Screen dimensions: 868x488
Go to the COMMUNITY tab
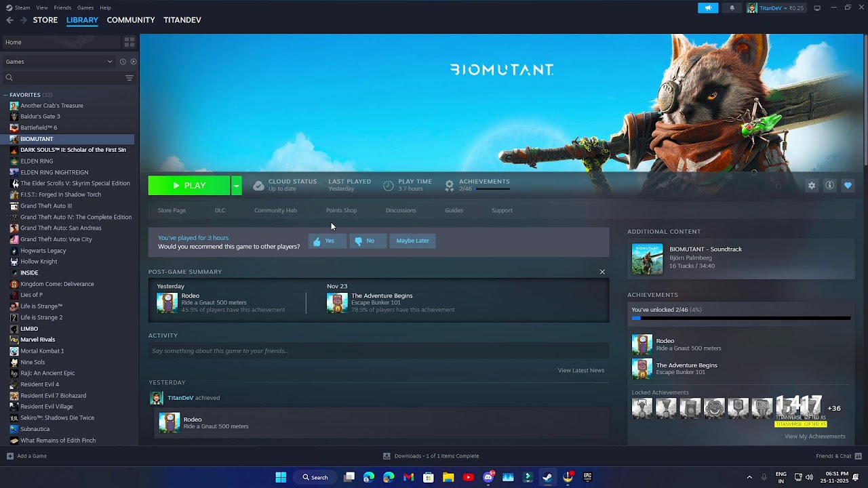pos(131,20)
